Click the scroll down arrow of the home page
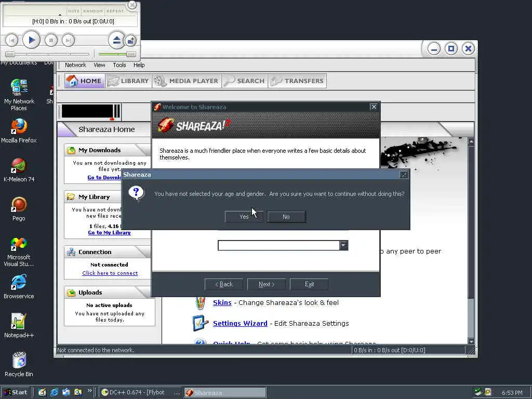The width and height of the screenshot is (532, 399). [x=471, y=341]
